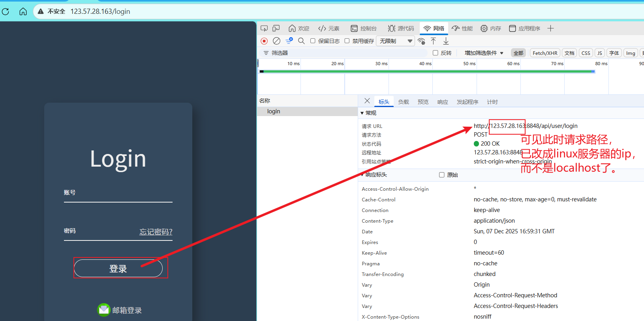
Task: Select the Content-Type value application/json
Action: point(494,221)
